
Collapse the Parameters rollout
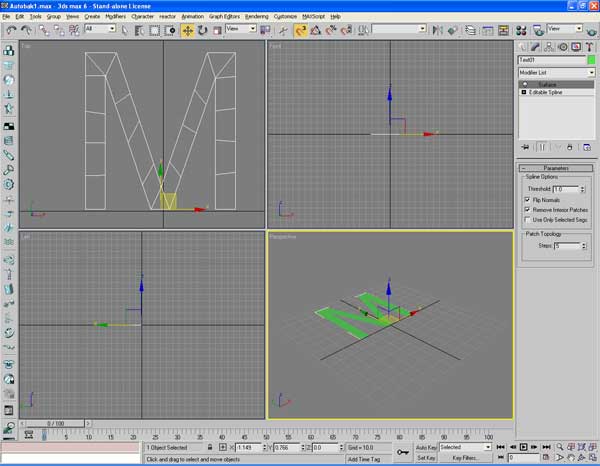[556, 168]
